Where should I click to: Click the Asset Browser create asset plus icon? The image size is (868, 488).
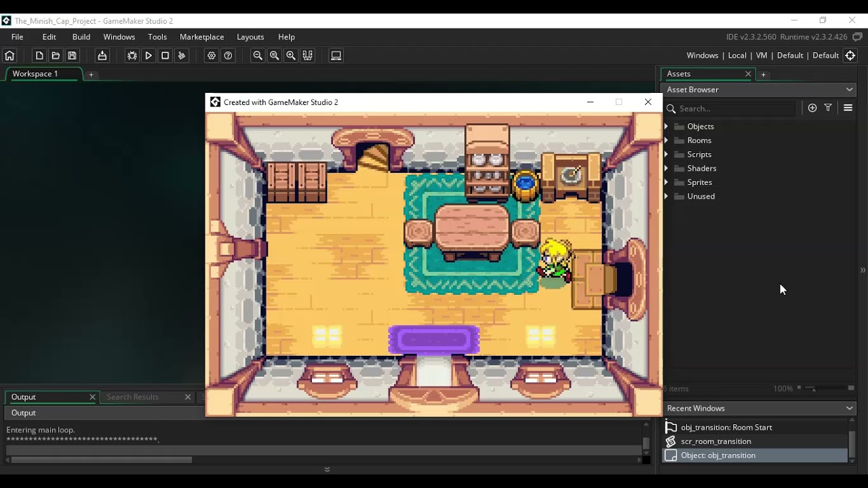point(812,108)
